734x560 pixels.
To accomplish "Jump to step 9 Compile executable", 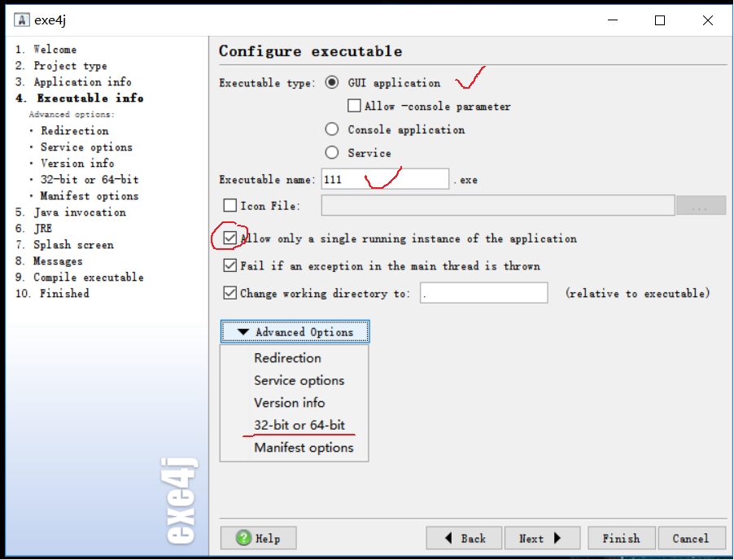I will (79, 277).
